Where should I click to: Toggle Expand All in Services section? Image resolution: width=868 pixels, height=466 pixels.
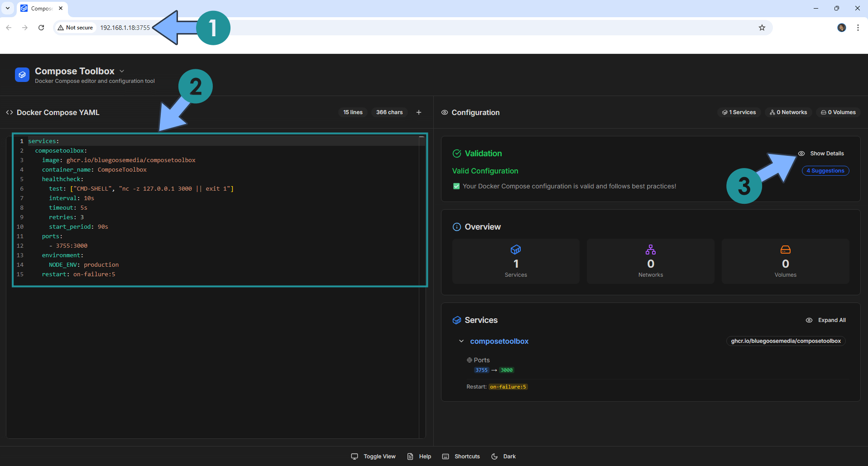[x=826, y=320]
